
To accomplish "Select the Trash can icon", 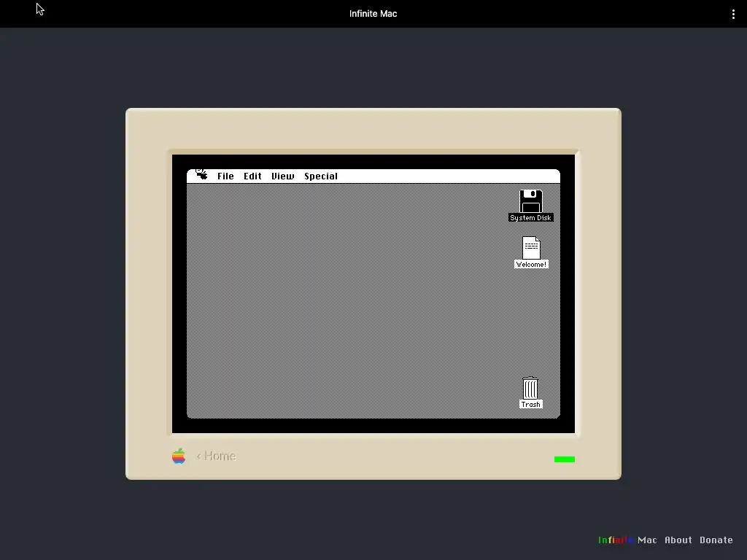I will point(530,388).
